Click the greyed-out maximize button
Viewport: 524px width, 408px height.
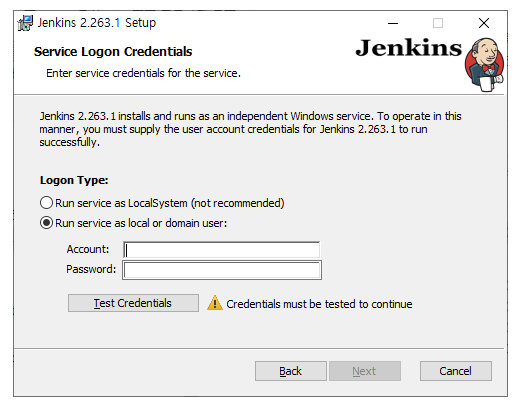438,23
